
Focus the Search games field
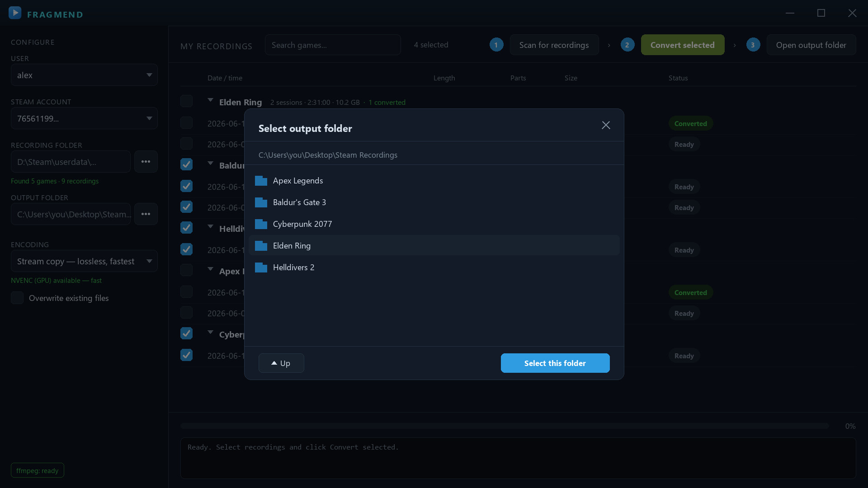[x=333, y=45]
